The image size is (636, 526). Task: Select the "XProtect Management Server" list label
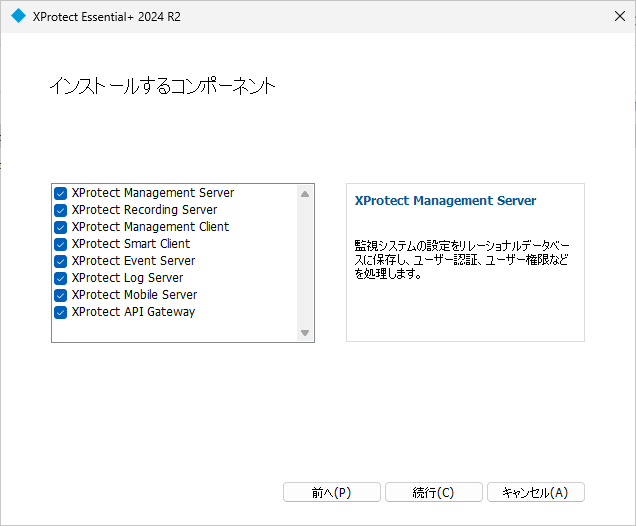(x=153, y=193)
